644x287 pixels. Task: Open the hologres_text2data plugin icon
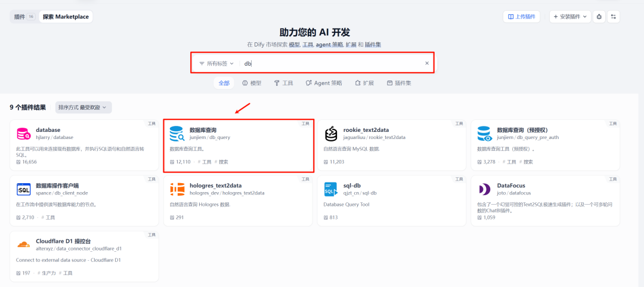pyautogui.click(x=177, y=189)
